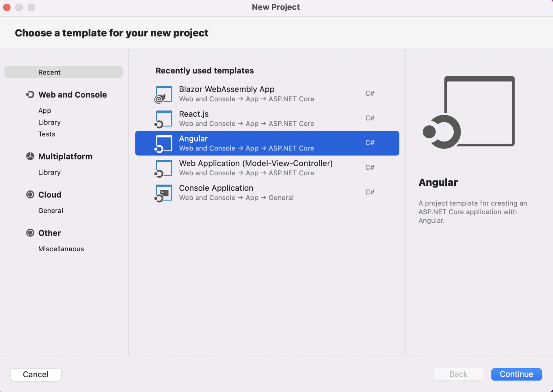Click the Angular template icon in list
The width and height of the screenshot is (553, 392).
pos(163,144)
